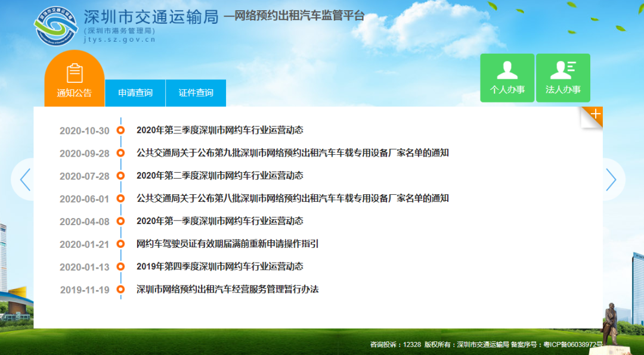
Task: Go to previous page with left arrow
Action: [25, 180]
